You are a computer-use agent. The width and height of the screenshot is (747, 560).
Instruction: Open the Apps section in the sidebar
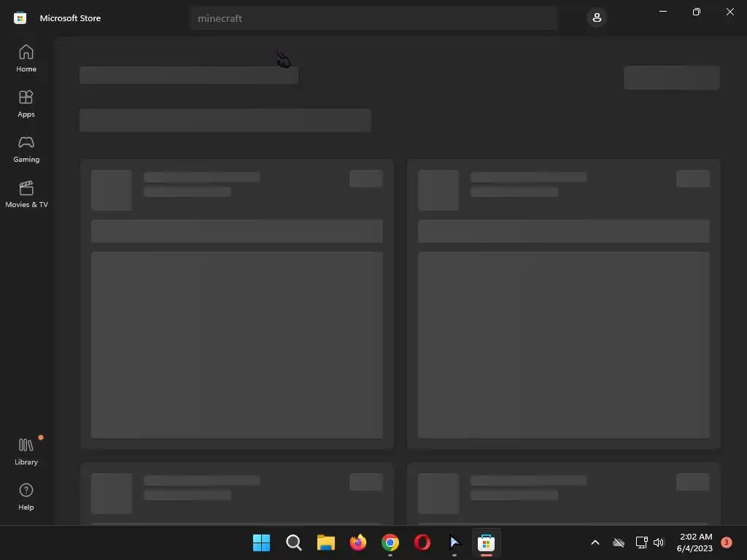[x=26, y=104]
